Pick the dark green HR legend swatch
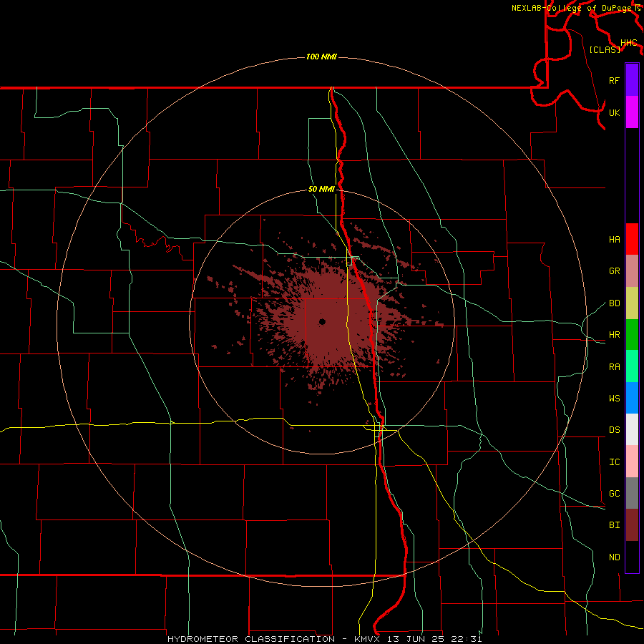The image size is (644, 644). (x=632, y=335)
